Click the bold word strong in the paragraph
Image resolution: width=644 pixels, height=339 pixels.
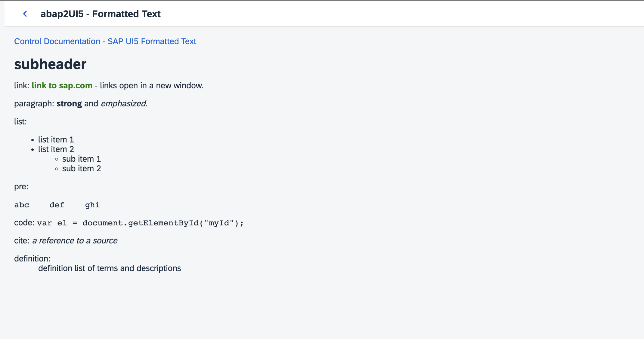[69, 103]
